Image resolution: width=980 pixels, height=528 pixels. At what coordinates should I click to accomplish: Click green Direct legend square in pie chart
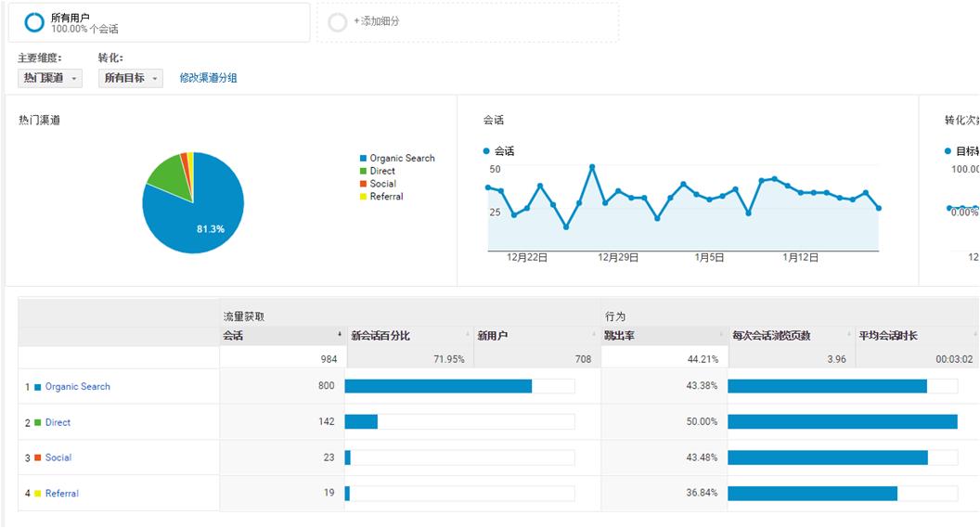(363, 172)
